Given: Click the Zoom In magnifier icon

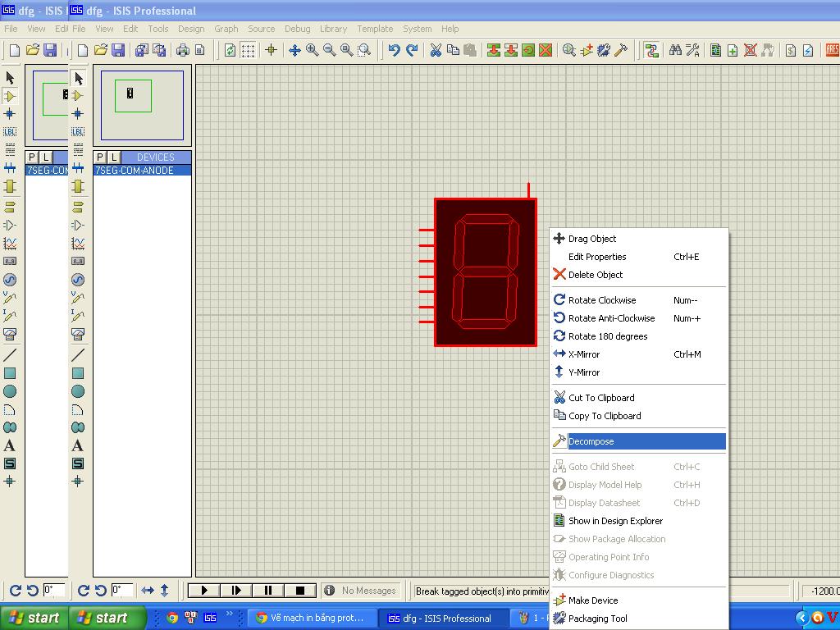Looking at the screenshot, I should pyautogui.click(x=312, y=50).
